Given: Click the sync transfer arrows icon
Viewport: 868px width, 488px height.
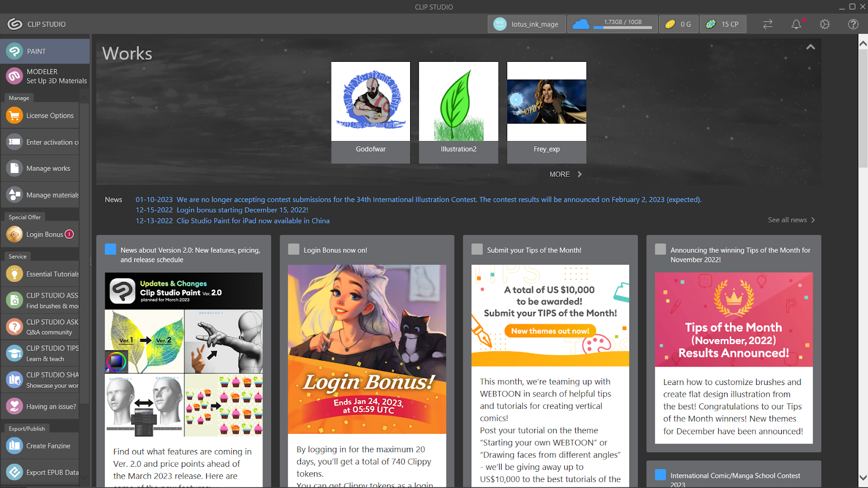Looking at the screenshot, I should tap(768, 24).
